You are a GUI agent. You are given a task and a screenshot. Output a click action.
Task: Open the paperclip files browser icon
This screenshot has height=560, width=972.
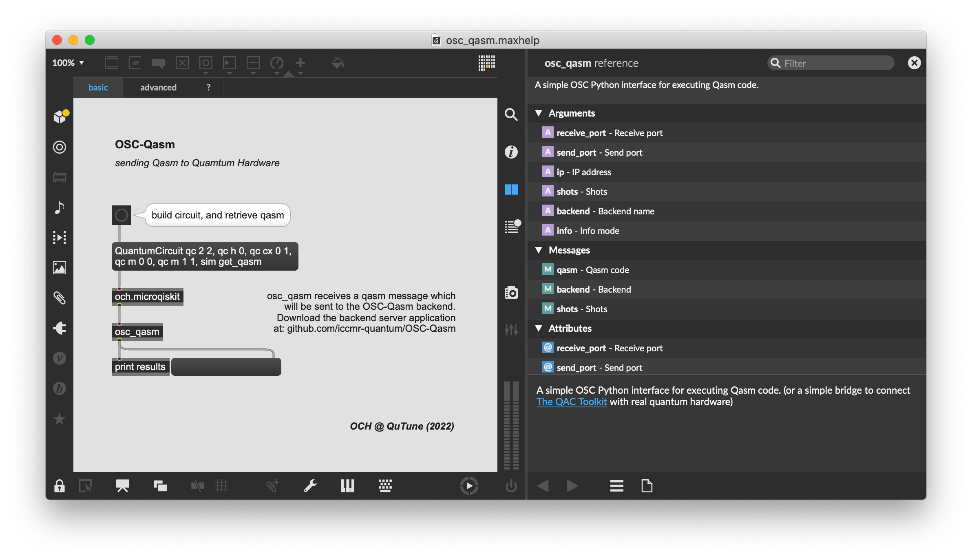60,298
